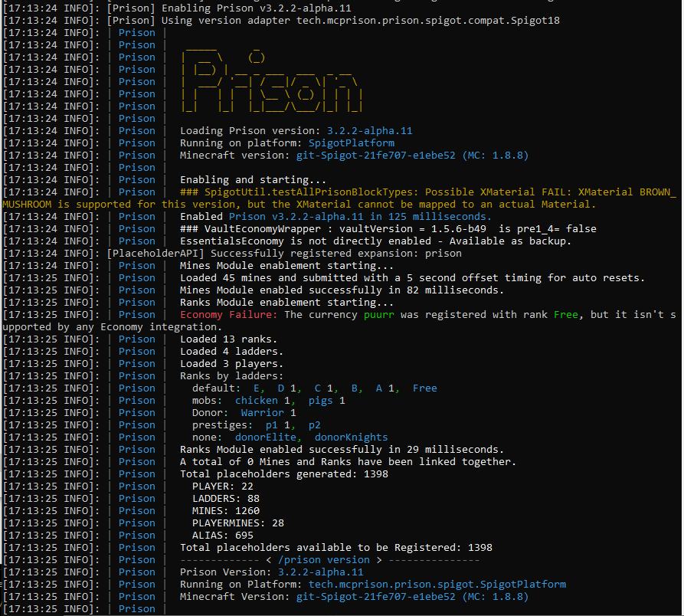
Task: Click version '3.2.2-alpha.11' in Loading Prison version line
Action: coord(369,131)
